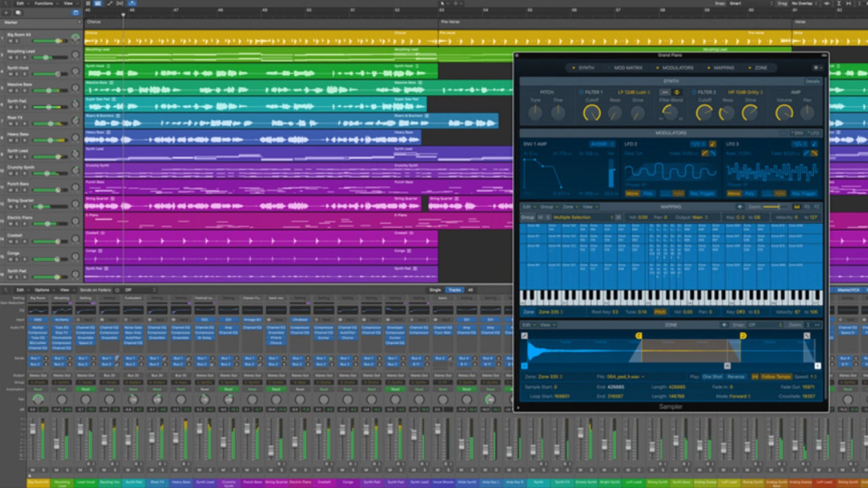
Task: Open the Filter 2 type HP 12dB Gritty menu
Action: pos(745,92)
